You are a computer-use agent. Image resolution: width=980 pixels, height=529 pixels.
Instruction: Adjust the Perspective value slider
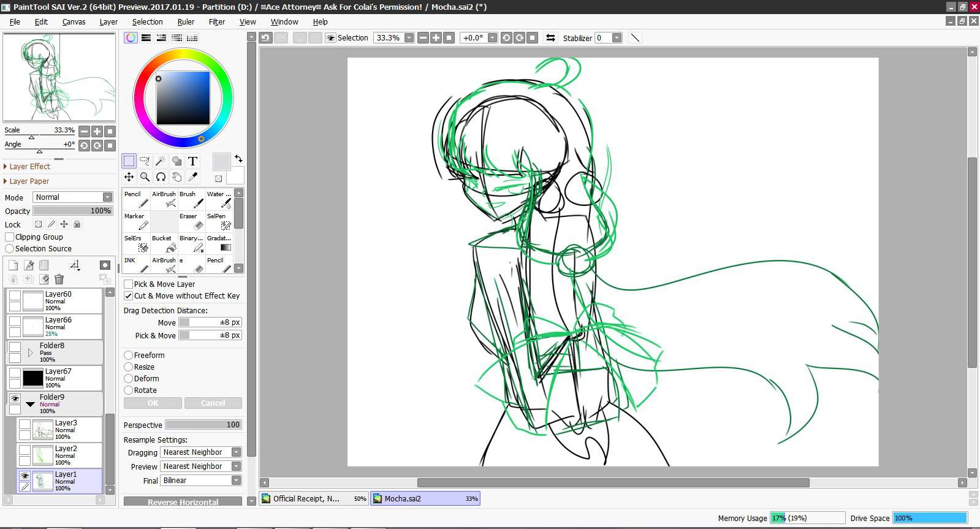[x=203, y=424]
